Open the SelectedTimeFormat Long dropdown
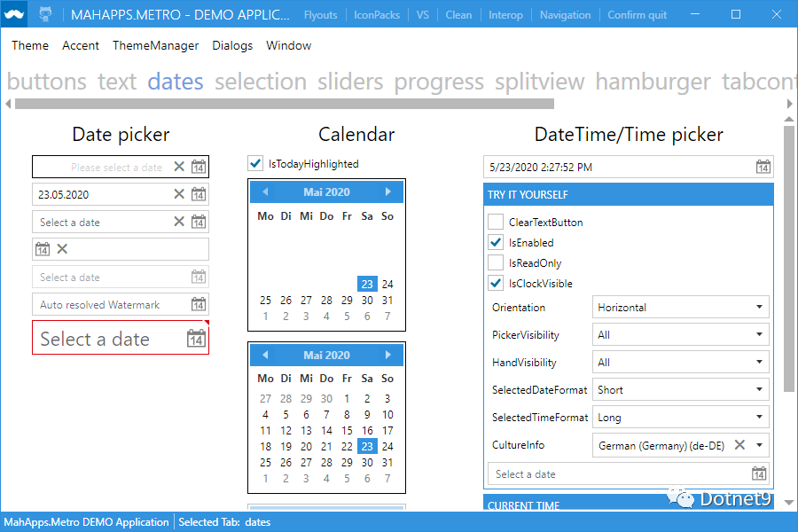798x532 pixels. 680,417
